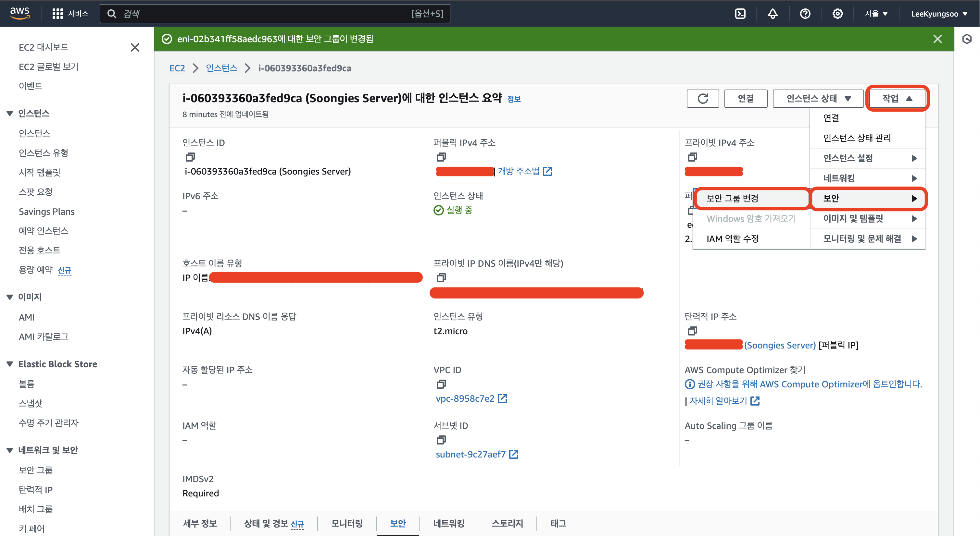
Task: Open the AWS home logo
Action: [20, 13]
